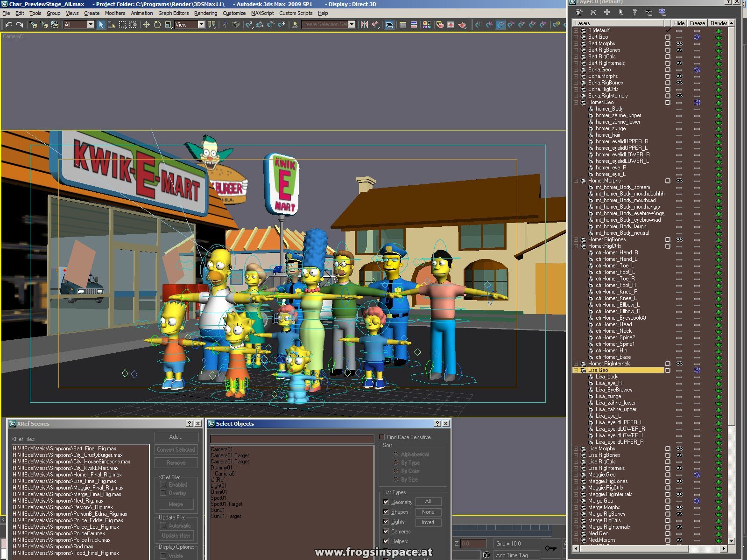Uncheck the Cameras list type checkbox
The image size is (747, 560).
(386, 532)
